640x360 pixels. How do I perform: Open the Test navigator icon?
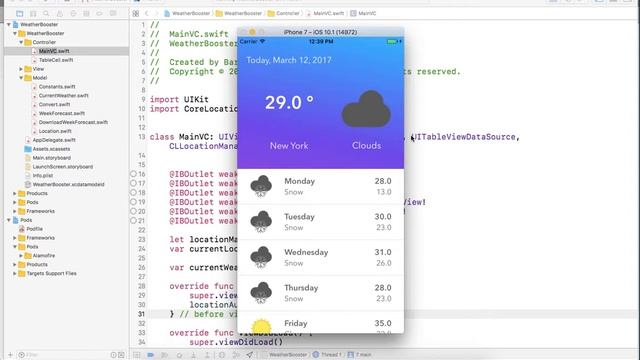[x=73, y=13]
